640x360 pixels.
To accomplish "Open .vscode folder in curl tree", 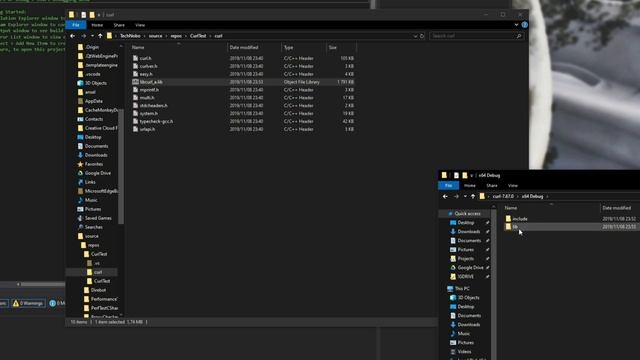I will point(93,74).
